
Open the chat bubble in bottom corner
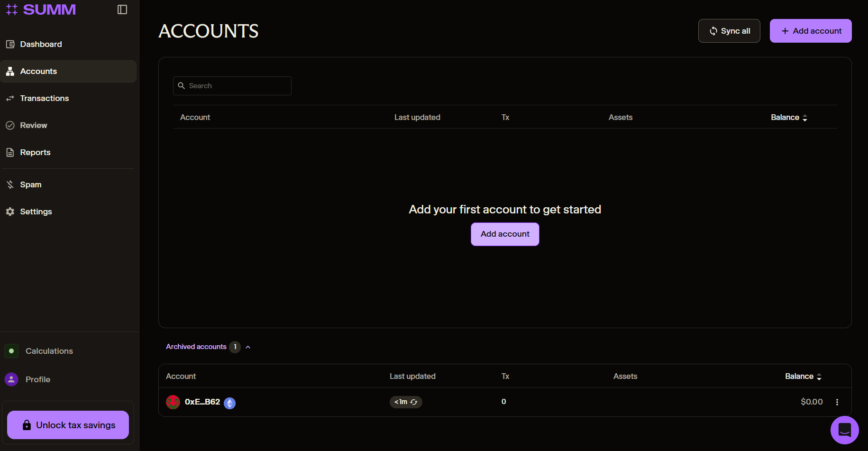click(x=845, y=430)
